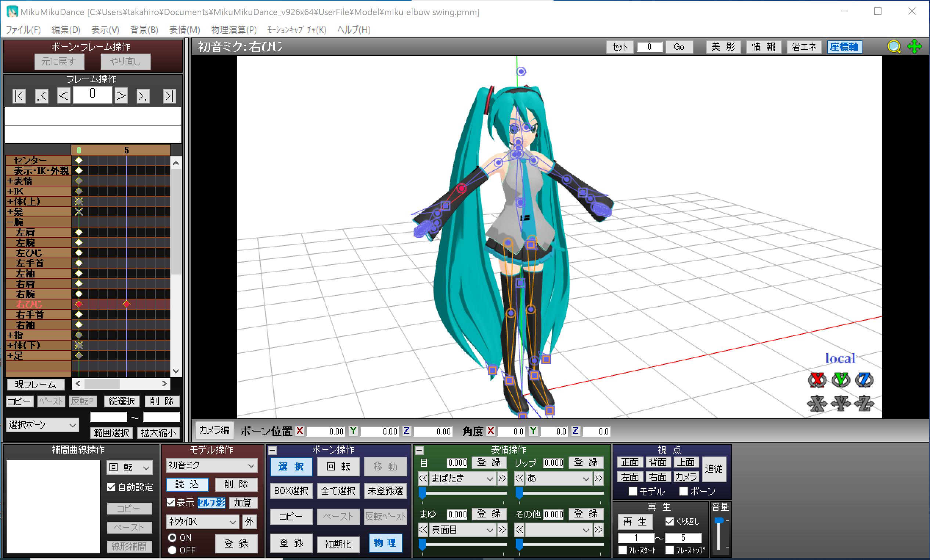Jump to previous keyframe button

(42, 96)
